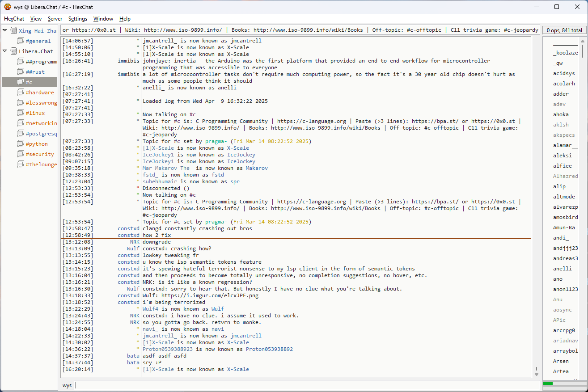Collapse the Libera.Chat server tree

(x=5, y=51)
